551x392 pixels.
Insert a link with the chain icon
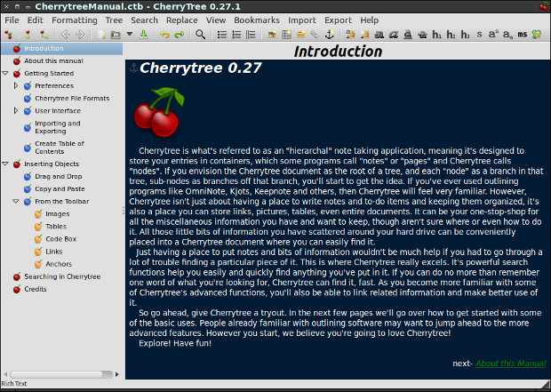click(x=315, y=35)
